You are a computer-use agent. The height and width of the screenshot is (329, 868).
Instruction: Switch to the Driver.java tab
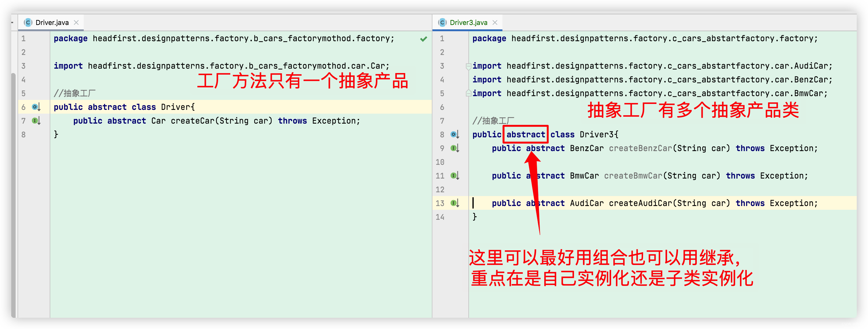(x=52, y=22)
